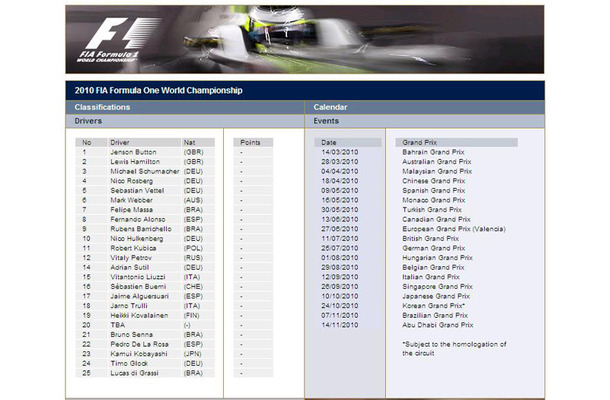
Task: Select driver Jenson Button
Action: [x=133, y=152]
